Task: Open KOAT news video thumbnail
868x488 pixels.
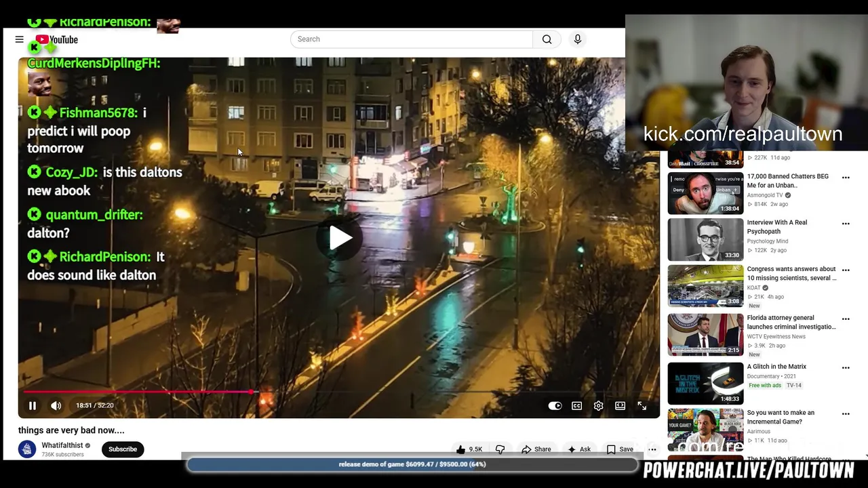Action: (x=705, y=286)
